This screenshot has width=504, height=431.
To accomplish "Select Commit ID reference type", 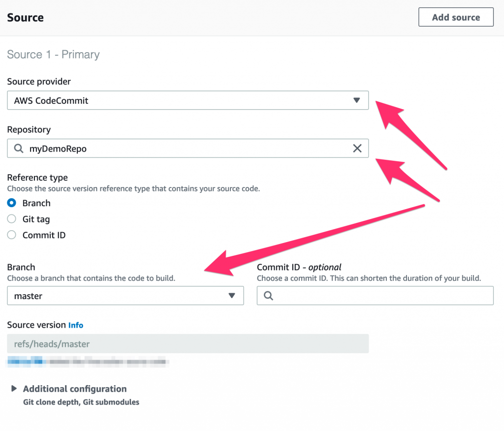I will pyautogui.click(x=11, y=235).
